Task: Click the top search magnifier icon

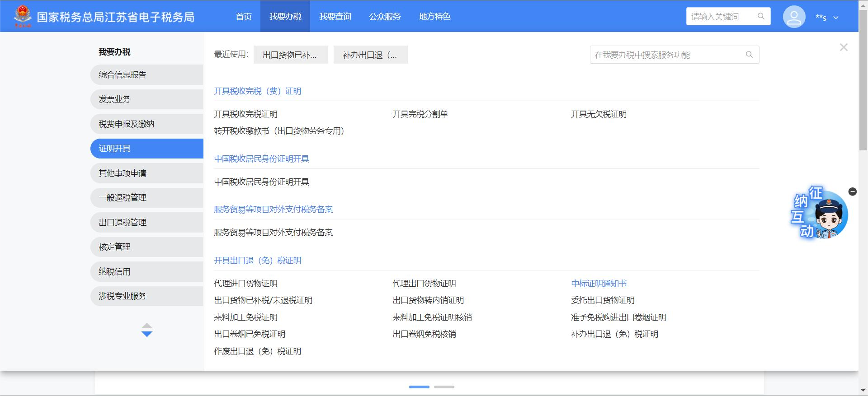Action: coord(761,16)
